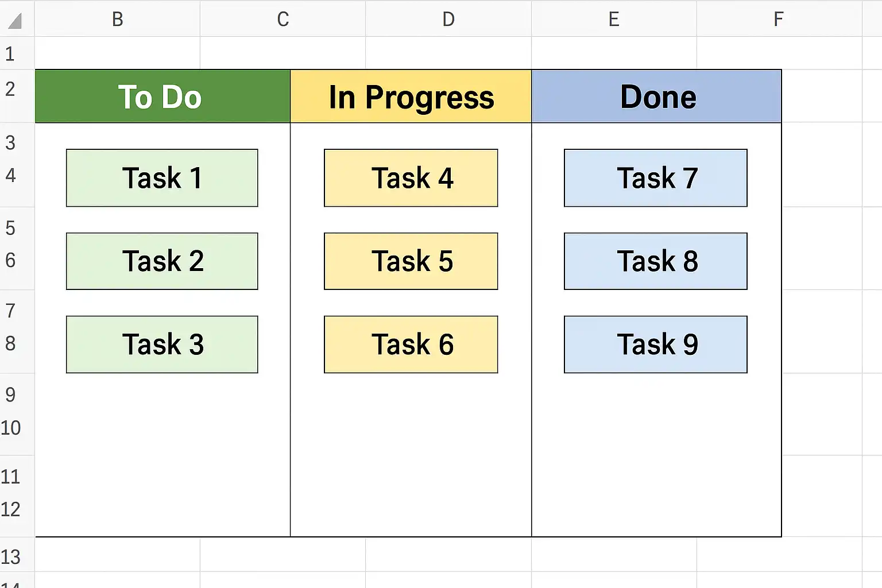Viewport: 882px width, 588px height.
Task: Click the Task 5 card
Action: [x=411, y=261]
